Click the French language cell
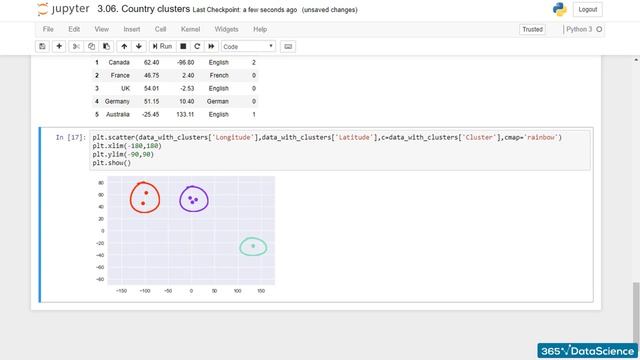This screenshot has width=640, height=360. [x=219, y=76]
